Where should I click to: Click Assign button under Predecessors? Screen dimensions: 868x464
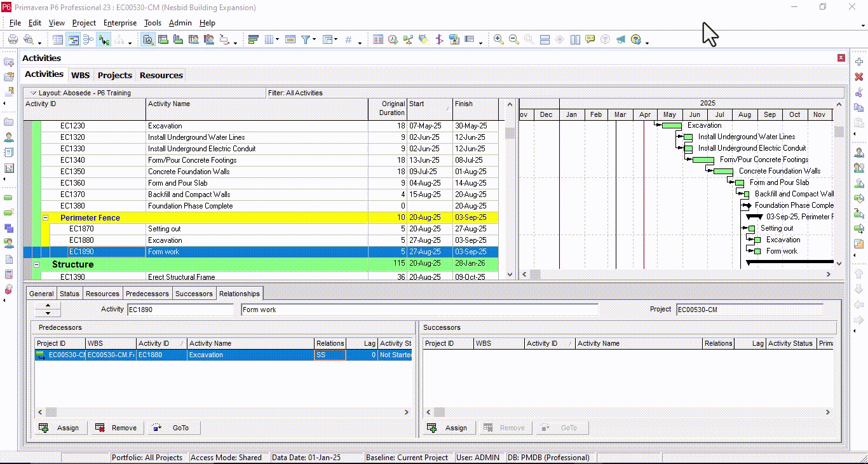point(60,428)
